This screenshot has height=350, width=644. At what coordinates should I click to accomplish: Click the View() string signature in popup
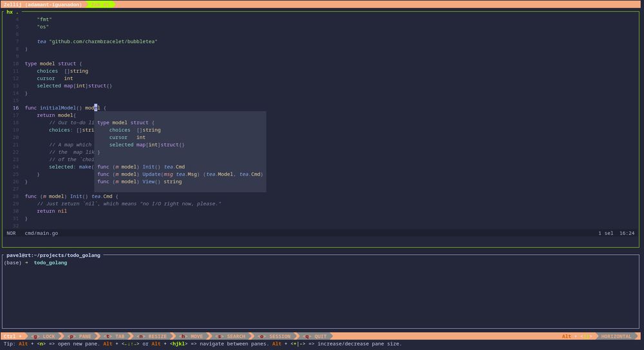tap(140, 182)
